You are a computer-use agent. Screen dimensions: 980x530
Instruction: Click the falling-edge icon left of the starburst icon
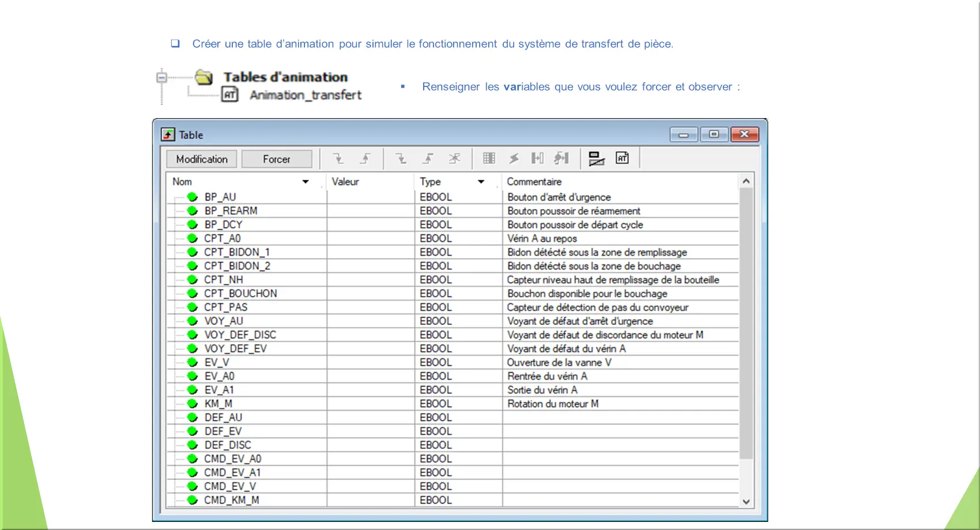tap(401, 158)
